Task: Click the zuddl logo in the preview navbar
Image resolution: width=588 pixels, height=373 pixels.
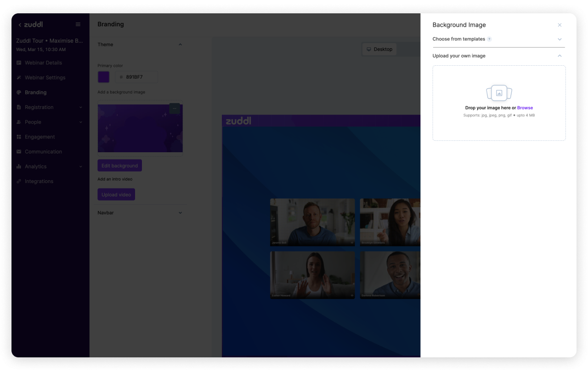Action: pos(238,121)
